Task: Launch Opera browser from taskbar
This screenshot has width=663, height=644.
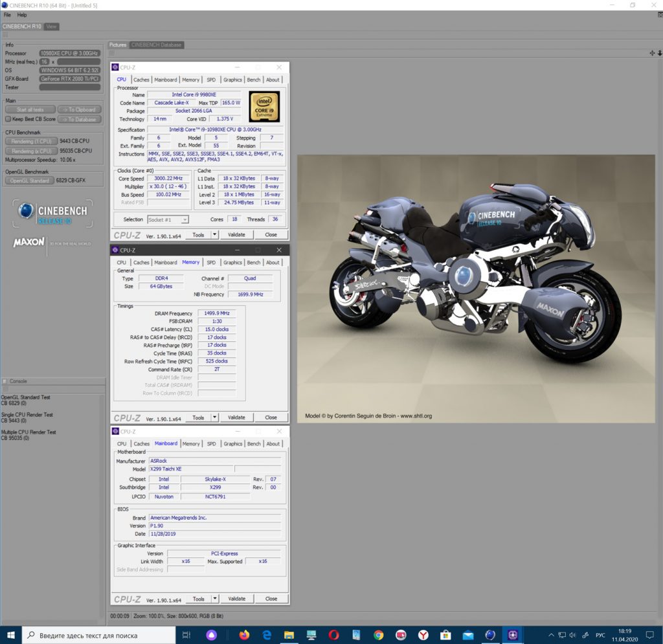Action: click(333, 634)
